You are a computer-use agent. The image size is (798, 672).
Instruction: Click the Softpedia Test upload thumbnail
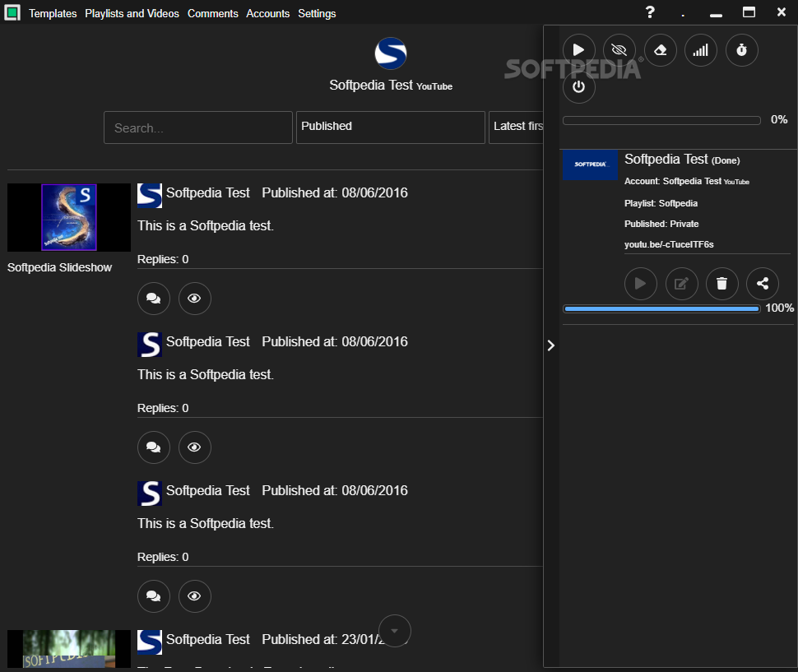pyautogui.click(x=591, y=165)
